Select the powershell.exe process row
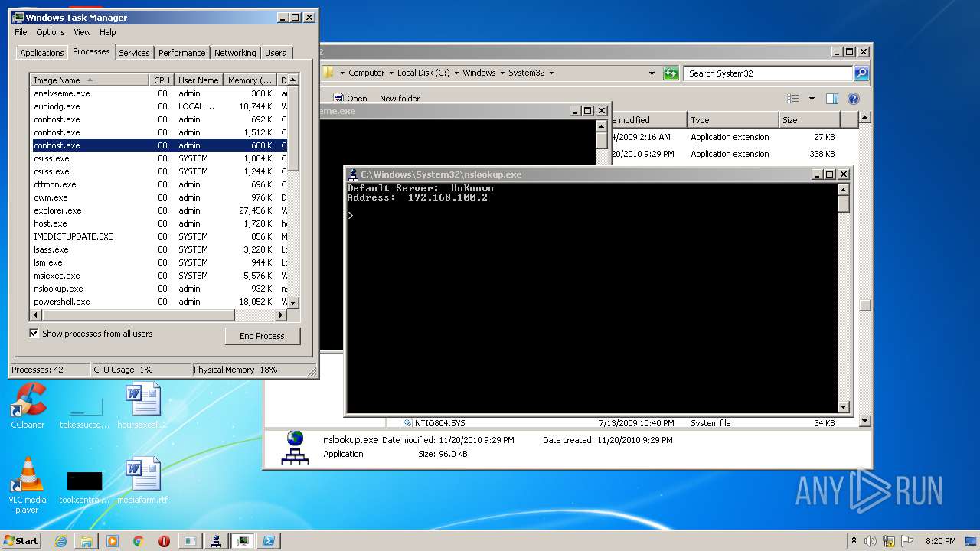980x551 pixels. pos(158,302)
